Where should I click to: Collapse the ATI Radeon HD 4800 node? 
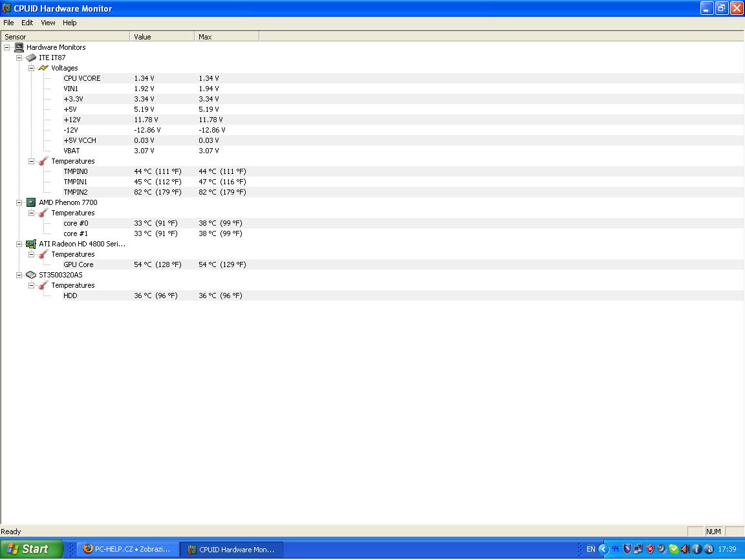click(x=19, y=244)
